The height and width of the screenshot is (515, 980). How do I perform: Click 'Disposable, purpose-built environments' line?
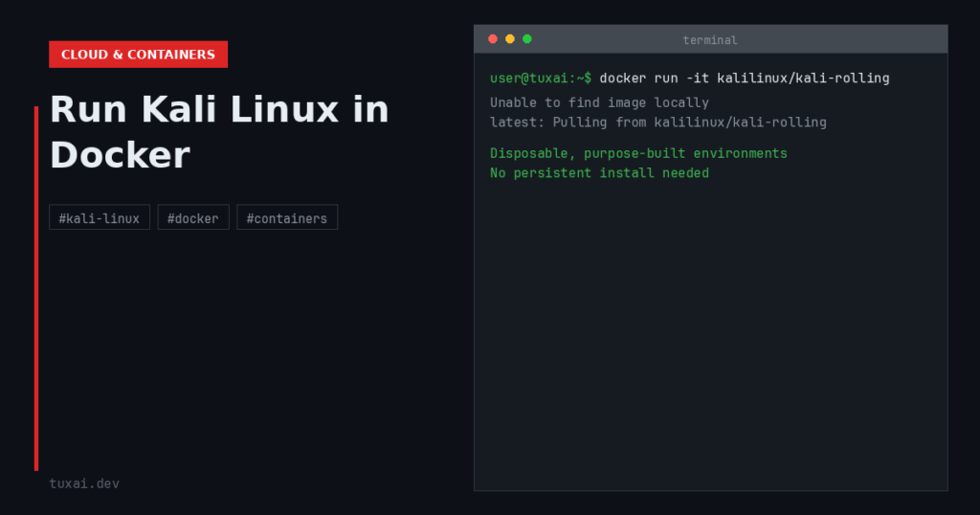pos(638,153)
